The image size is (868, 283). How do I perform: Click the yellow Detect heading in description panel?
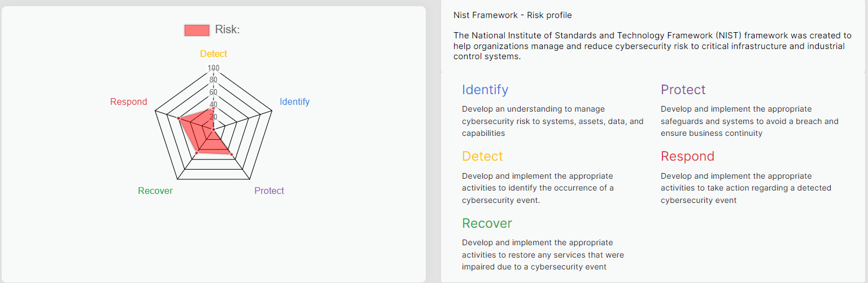[x=482, y=156]
